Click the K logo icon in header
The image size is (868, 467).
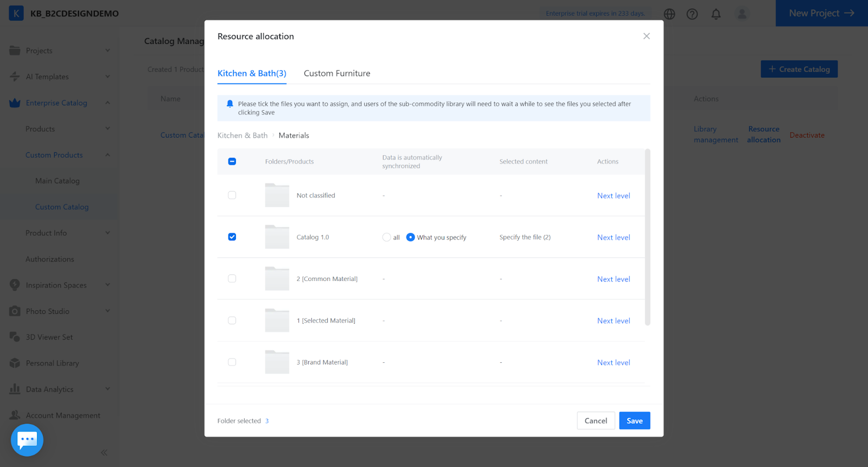tap(16, 13)
